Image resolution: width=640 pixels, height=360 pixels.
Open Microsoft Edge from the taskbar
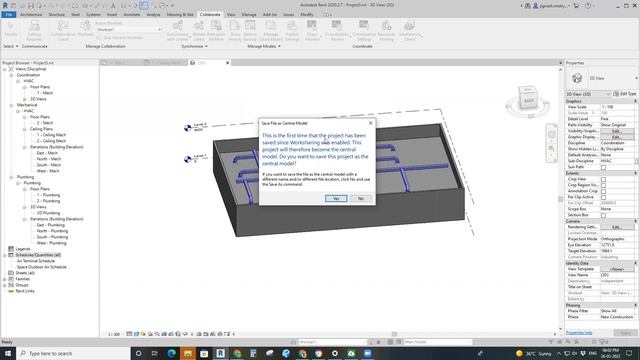pos(171,353)
